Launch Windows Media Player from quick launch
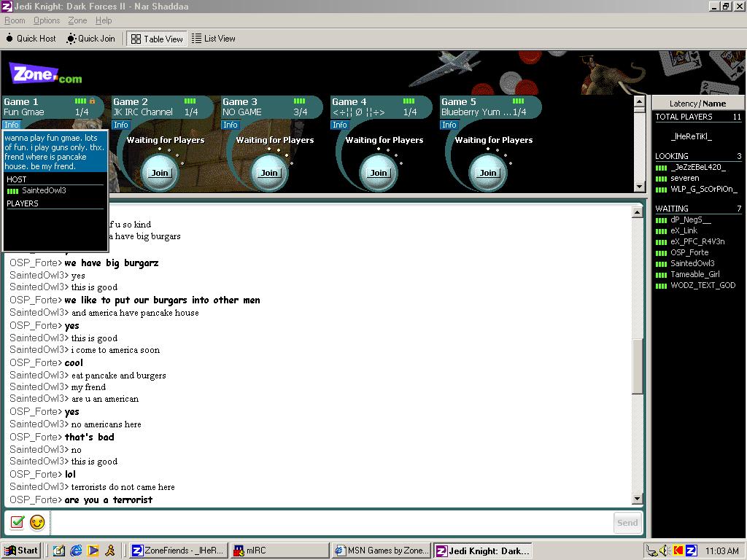The image size is (747, 560). click(x=93, y=551)
